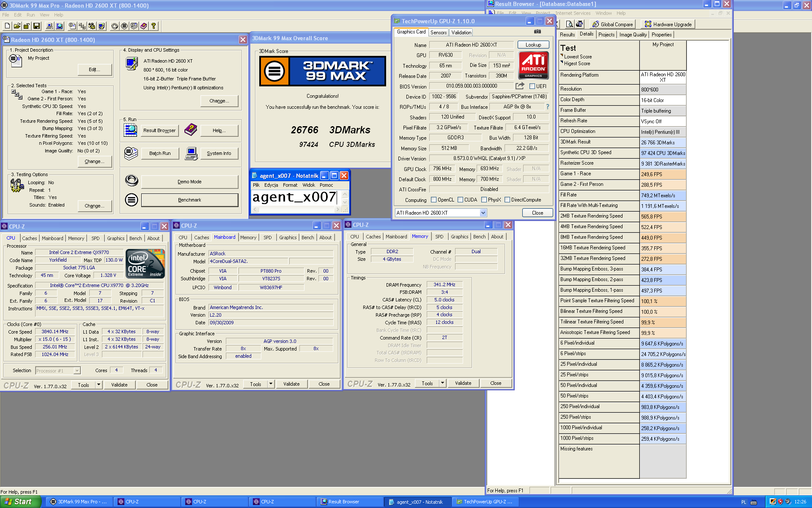Open Tools dropdown arrow in Mainboard CPU-Z window

click(x=271, y=384)
